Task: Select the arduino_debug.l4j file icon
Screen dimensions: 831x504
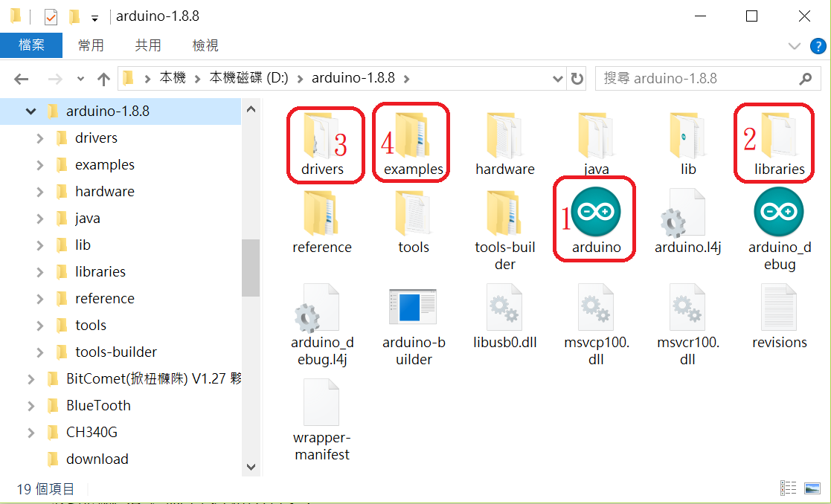Action: [x=318, y=308]
